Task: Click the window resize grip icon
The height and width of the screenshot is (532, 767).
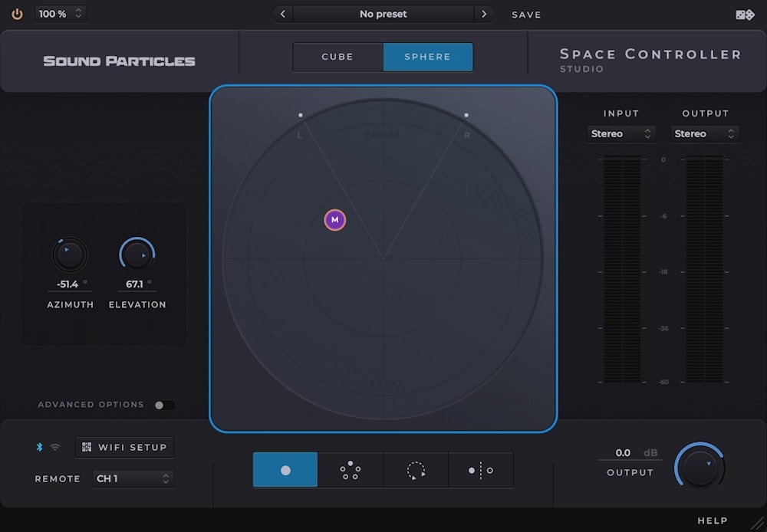Action: [757, 522]
